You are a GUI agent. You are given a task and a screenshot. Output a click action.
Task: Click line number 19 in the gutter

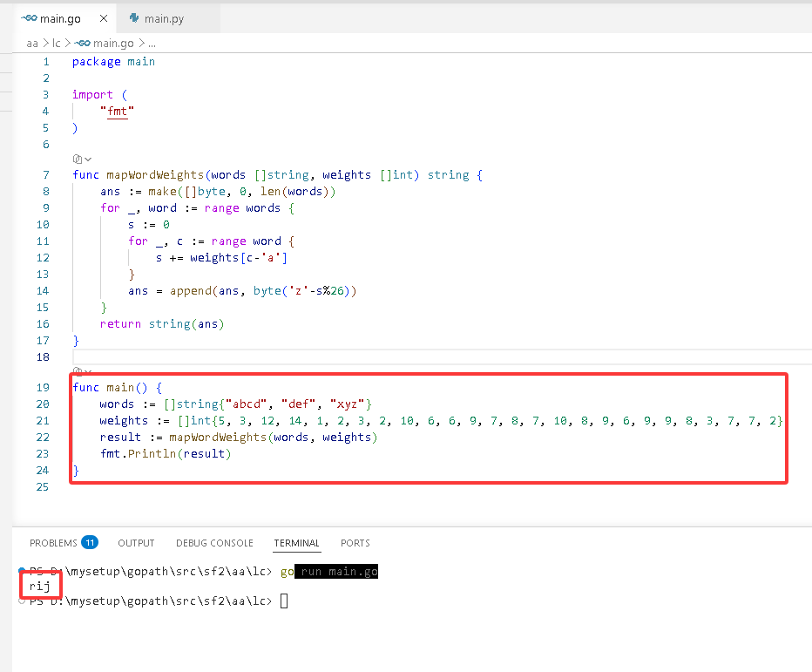coord(43,388)
